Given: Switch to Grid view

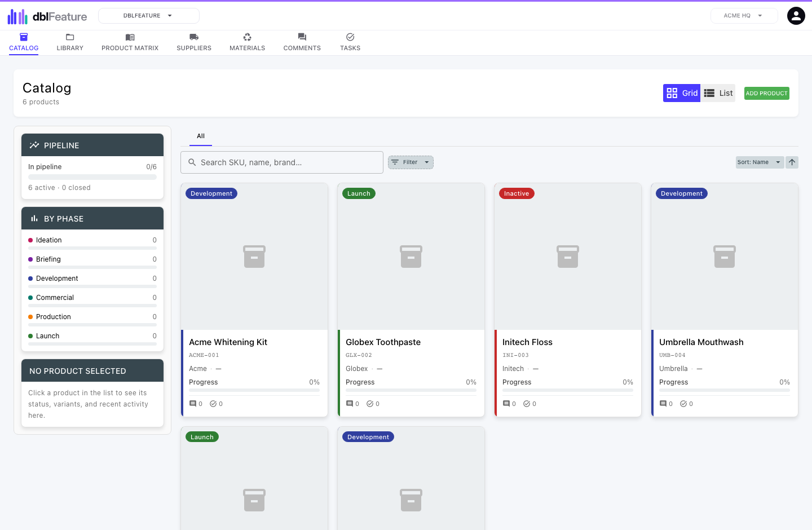Looking at the screenshot, I should (x=682, y=93).
